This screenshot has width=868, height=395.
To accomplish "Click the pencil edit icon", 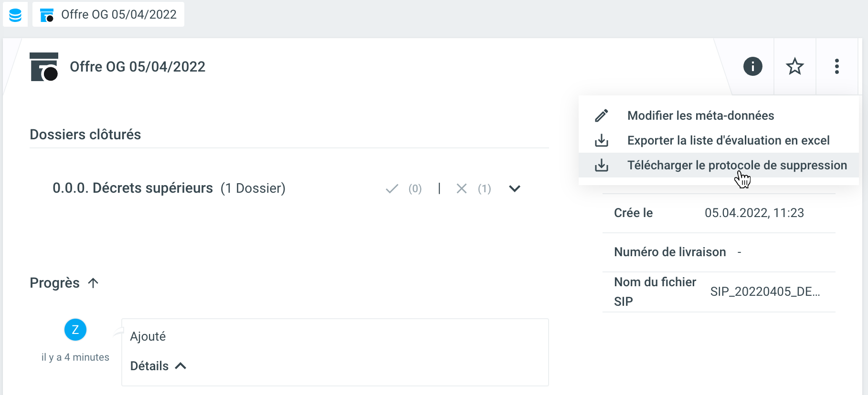I will pos(602,115).
